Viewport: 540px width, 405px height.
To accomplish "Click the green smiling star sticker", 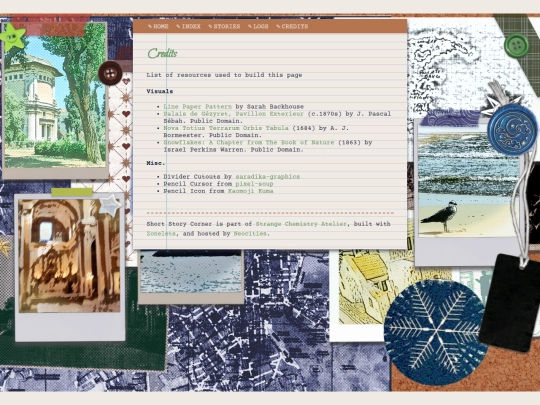I will tap(12, 37).
